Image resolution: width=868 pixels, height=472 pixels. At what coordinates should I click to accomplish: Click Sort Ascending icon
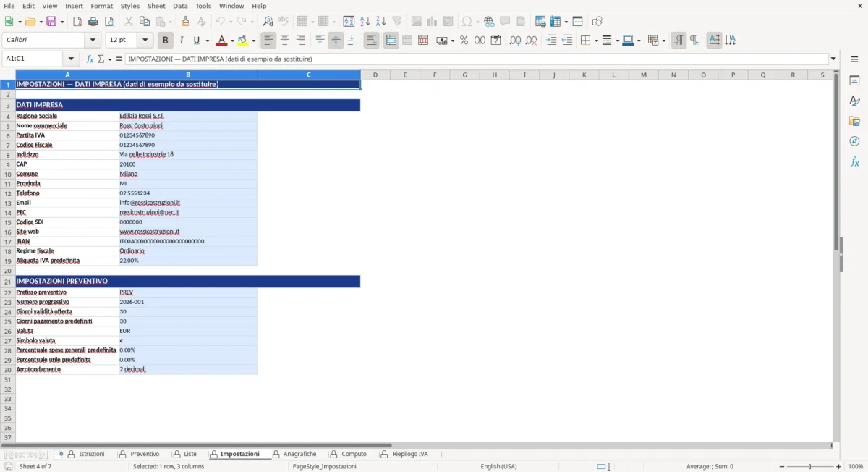pos(365,22)
